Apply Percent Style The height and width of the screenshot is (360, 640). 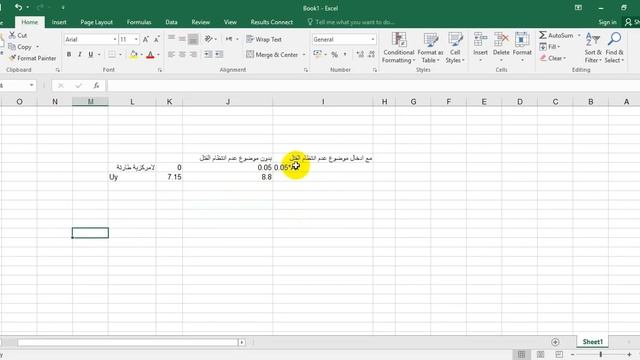(x=335, y=54)
